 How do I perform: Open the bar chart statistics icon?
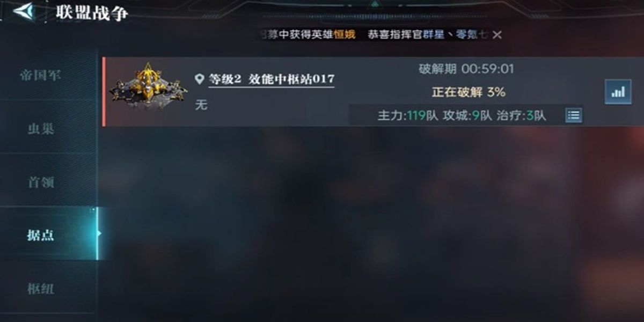point(618,92)
